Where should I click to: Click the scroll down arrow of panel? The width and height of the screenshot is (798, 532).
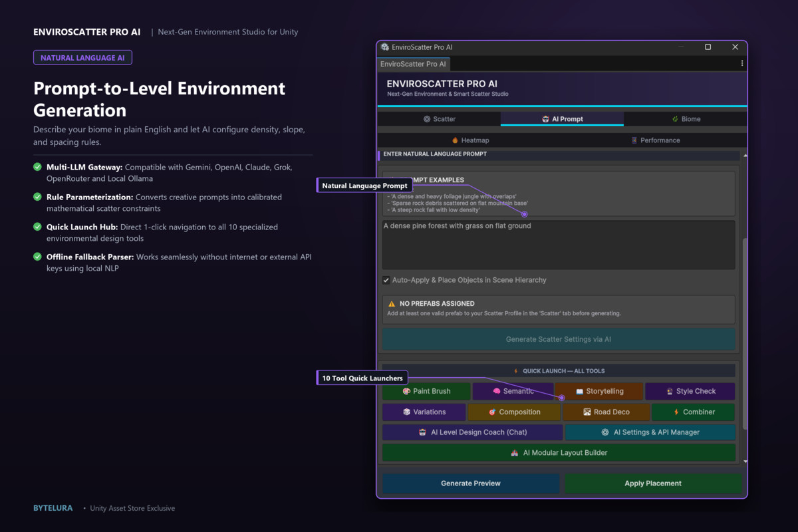[x=745, y=461]
